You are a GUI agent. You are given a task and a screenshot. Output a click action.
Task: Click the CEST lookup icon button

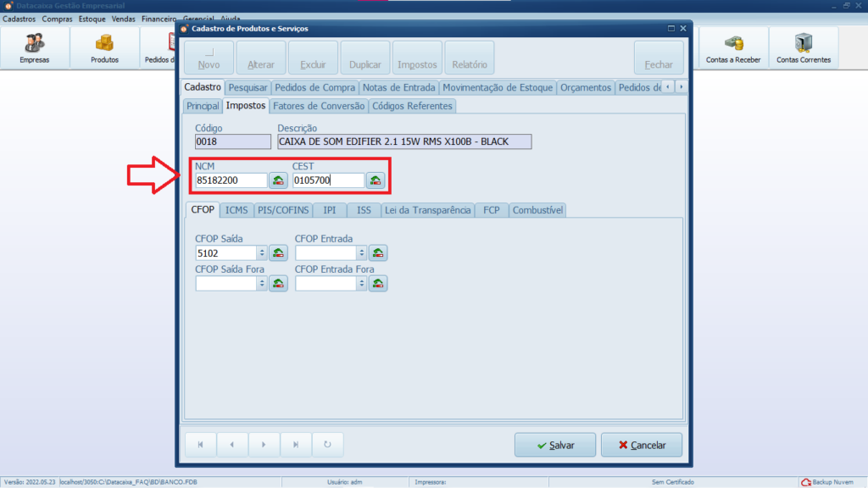[376, 180]
